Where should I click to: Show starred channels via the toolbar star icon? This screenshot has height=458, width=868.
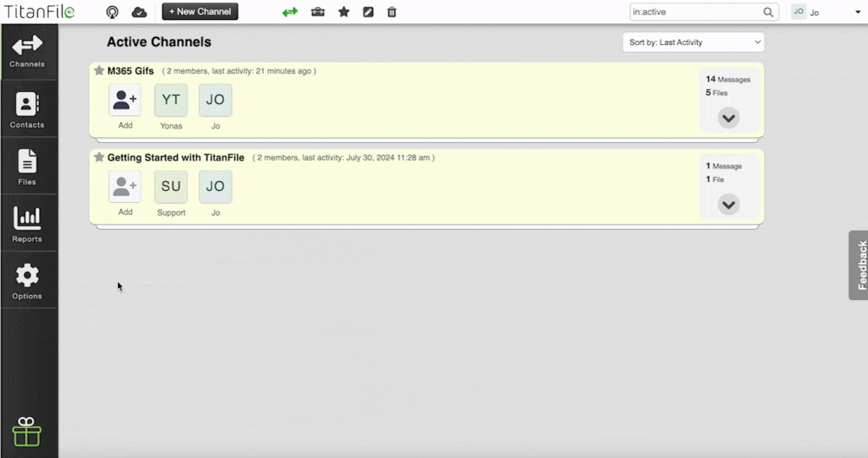[x=344, y=11]
